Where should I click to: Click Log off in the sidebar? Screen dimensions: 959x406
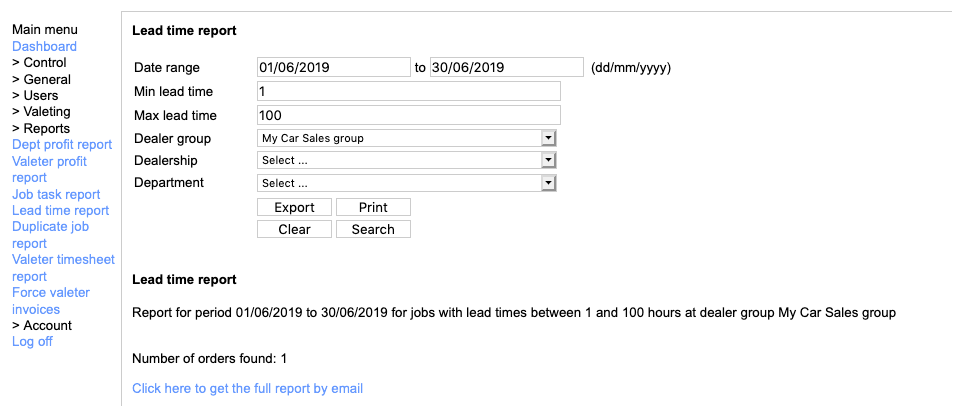pos(32,341)
